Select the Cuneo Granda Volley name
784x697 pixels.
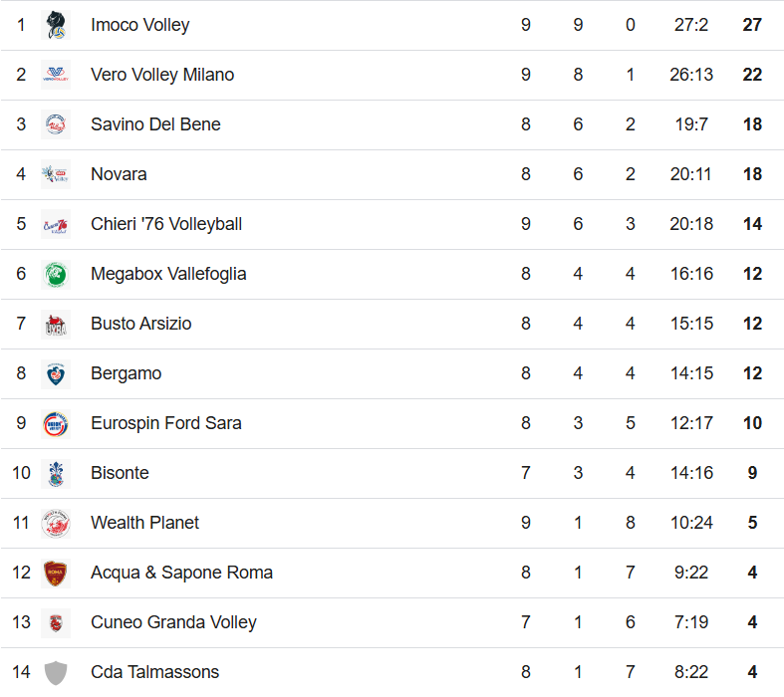[173, 622]
